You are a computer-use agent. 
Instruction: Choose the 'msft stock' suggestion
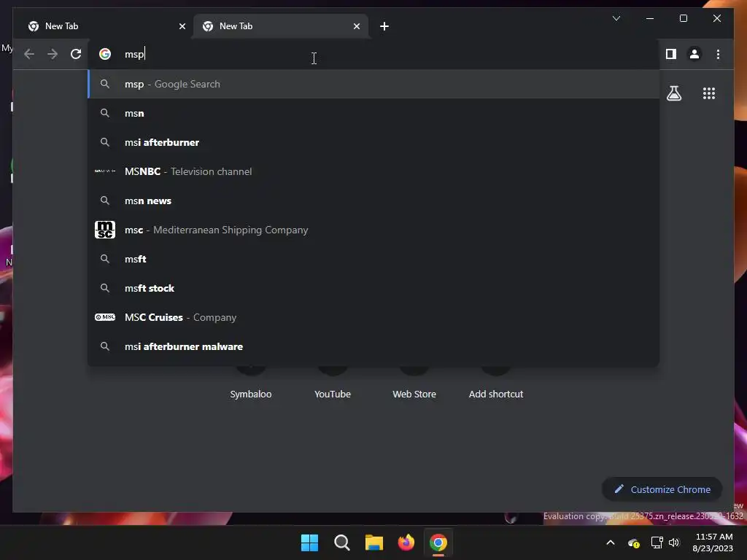pyautogui.click(x=374, y=288)
